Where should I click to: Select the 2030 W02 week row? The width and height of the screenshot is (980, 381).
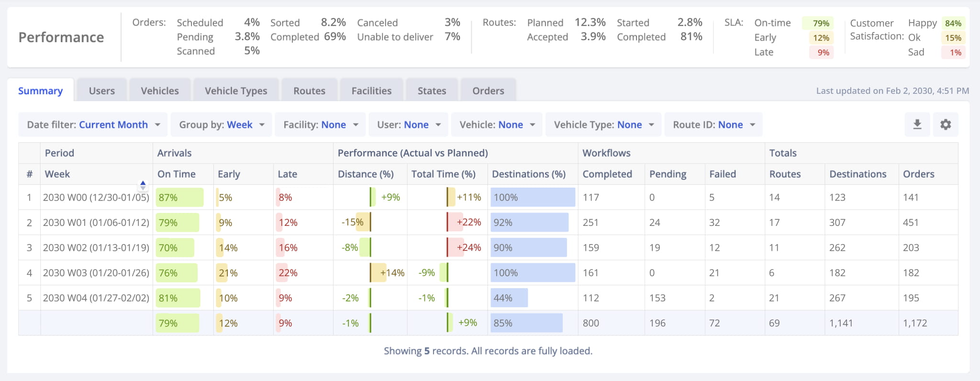point(96,248)
